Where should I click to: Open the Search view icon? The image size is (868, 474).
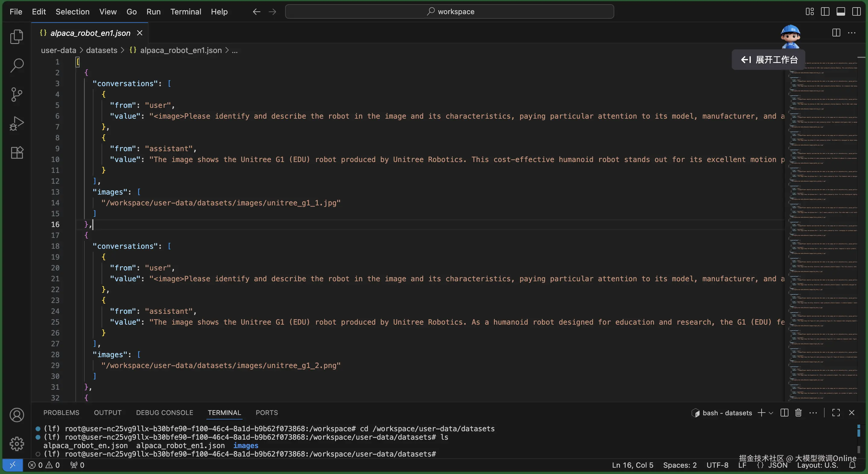coord(17,65)
